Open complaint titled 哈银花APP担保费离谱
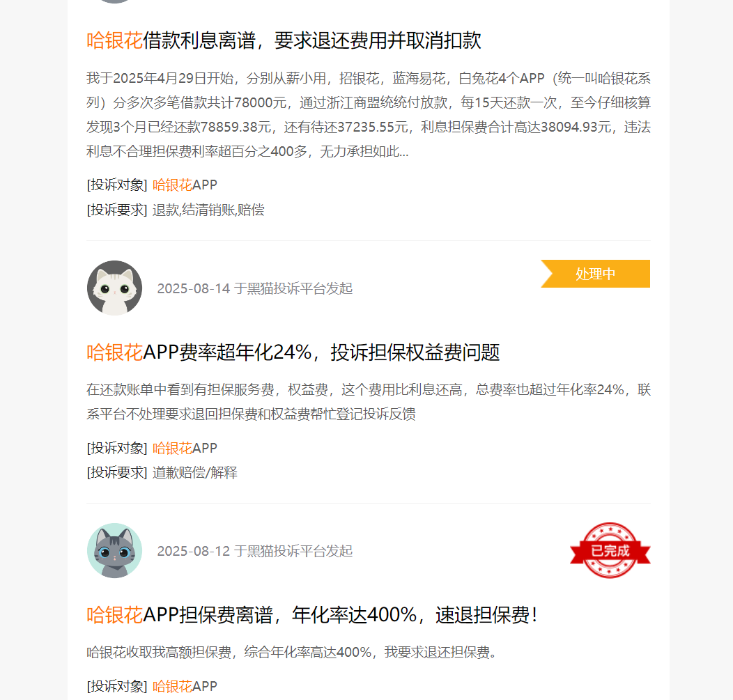The height and width of the screenshot is (700, 733). pos(312,615)
